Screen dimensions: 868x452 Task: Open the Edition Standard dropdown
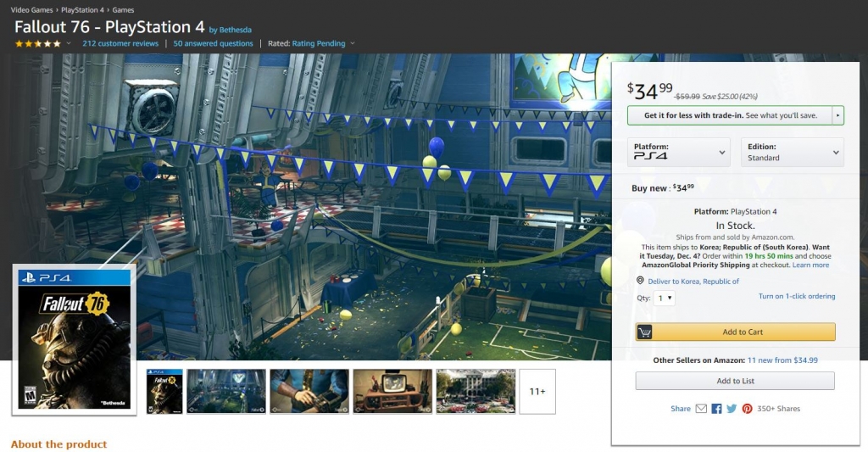(793, 152)
